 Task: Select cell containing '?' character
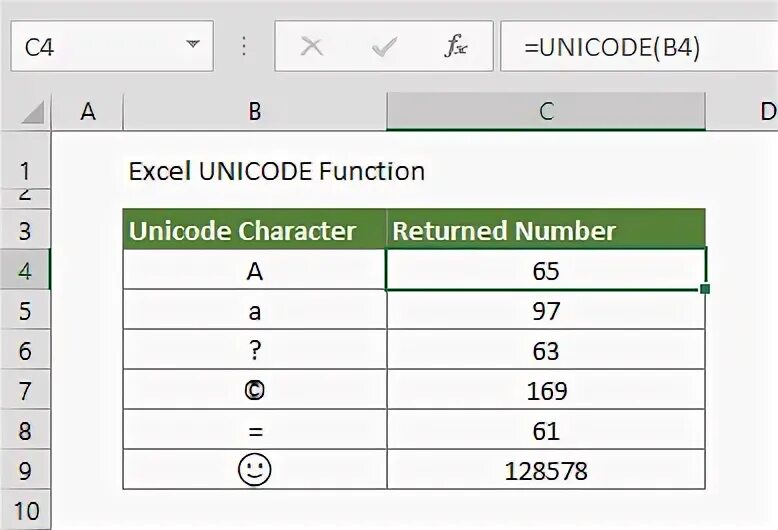pyautogui.click(x=255, y=350)
